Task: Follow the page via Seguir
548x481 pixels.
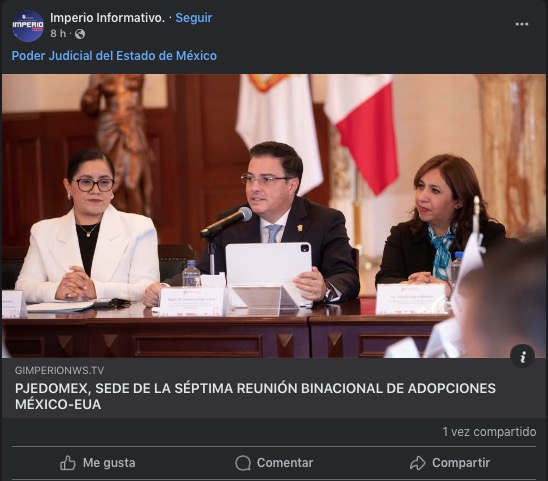Action: pyautogui.click(x=194, y=18)
